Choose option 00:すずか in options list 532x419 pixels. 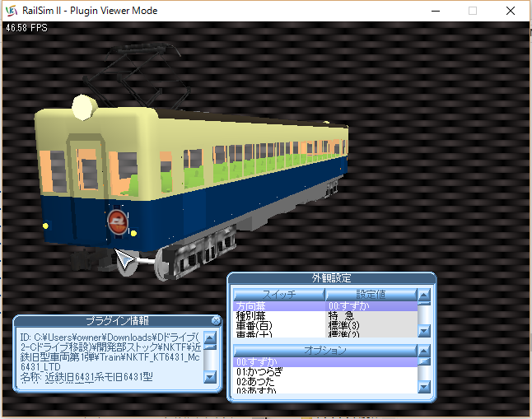point(325,362)
